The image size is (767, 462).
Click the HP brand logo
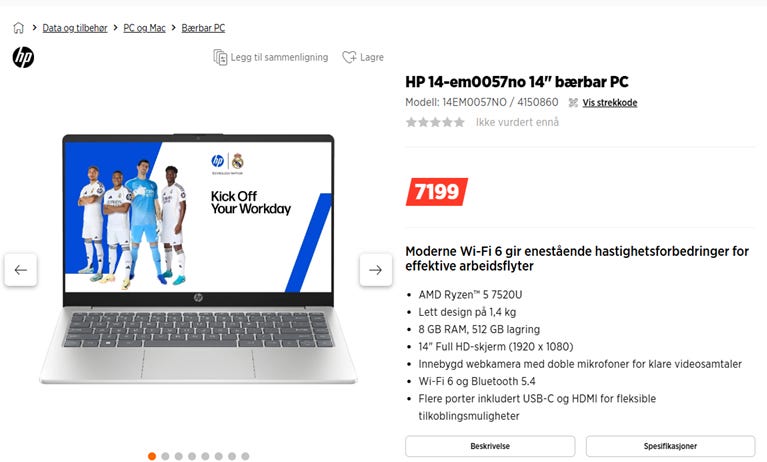click(x=23, y=57)
